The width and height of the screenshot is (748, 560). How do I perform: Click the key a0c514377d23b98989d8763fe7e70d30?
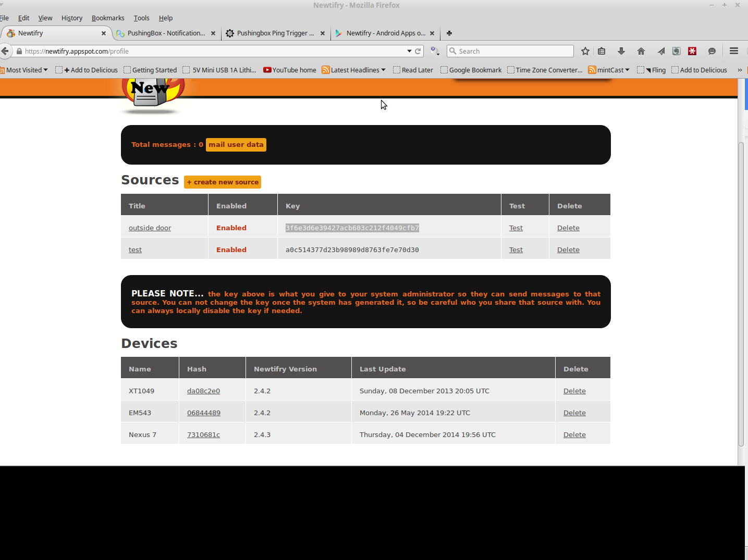tap(352, 250)
